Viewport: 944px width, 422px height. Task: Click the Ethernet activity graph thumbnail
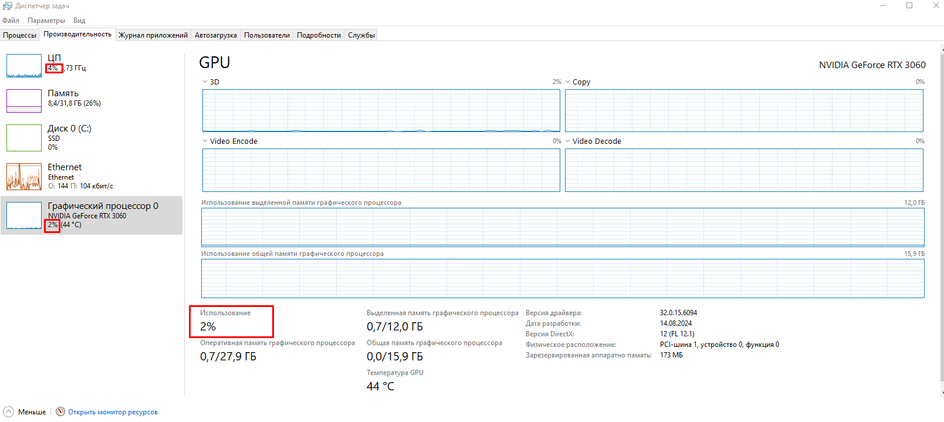[x=23, y=176]
